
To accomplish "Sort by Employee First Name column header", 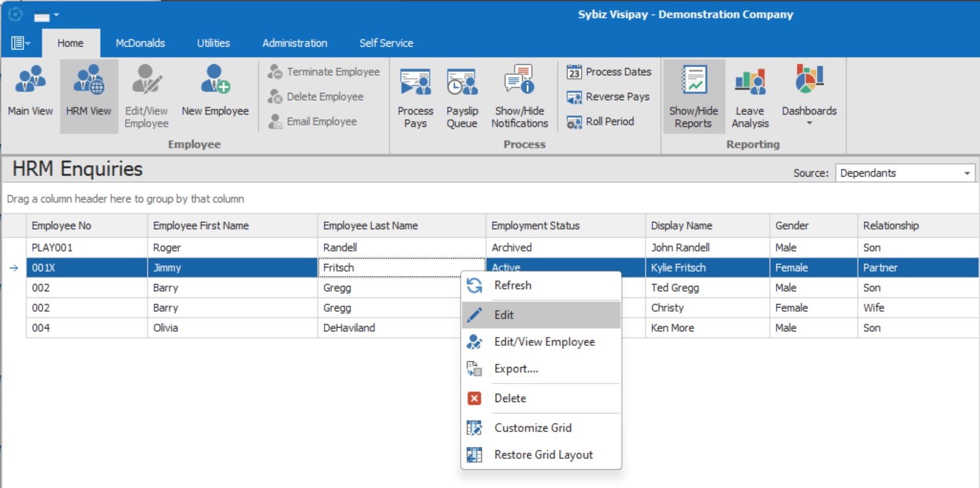I will [201, 226].
